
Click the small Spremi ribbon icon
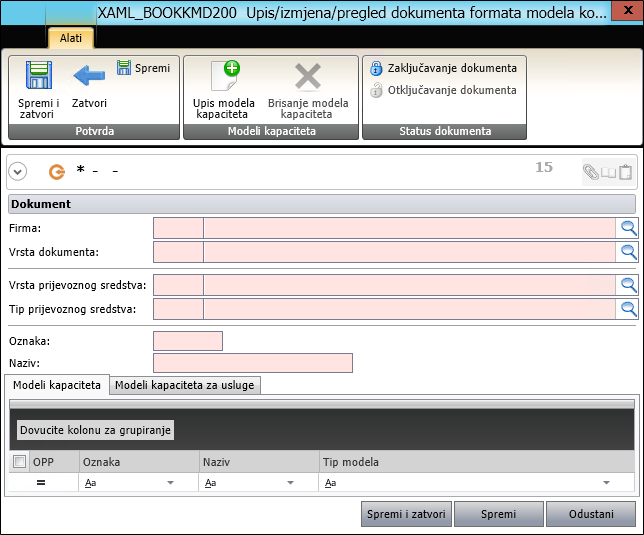[x=124, y=67]
